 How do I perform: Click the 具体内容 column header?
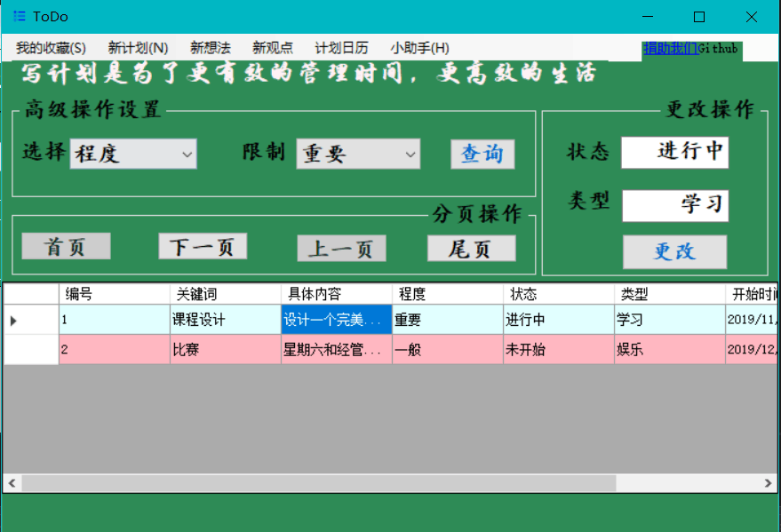[337, 294]
